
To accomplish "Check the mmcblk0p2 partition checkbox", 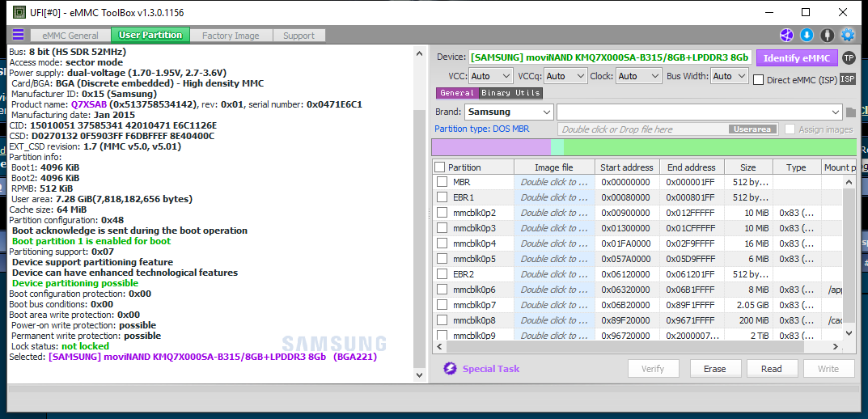I will 442,213.
